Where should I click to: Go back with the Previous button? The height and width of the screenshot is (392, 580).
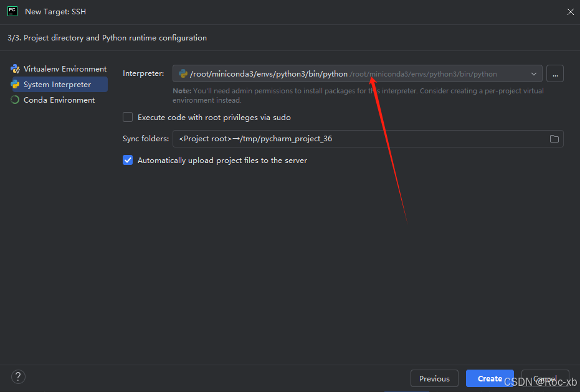pos(434,378)
